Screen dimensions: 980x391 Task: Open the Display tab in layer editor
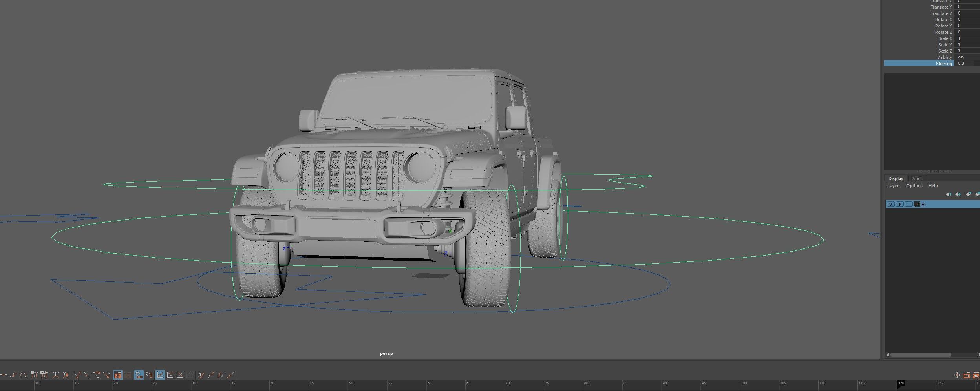click(x=896, y=179)
